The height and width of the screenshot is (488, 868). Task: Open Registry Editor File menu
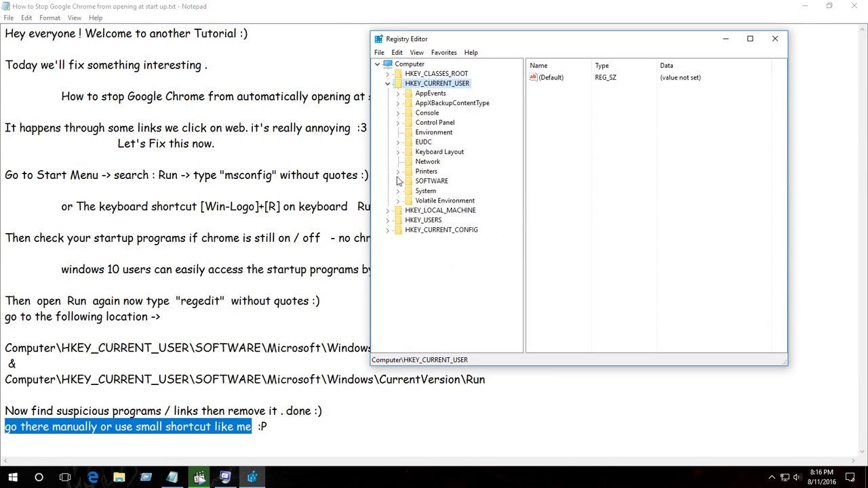(x=379, y=52)
